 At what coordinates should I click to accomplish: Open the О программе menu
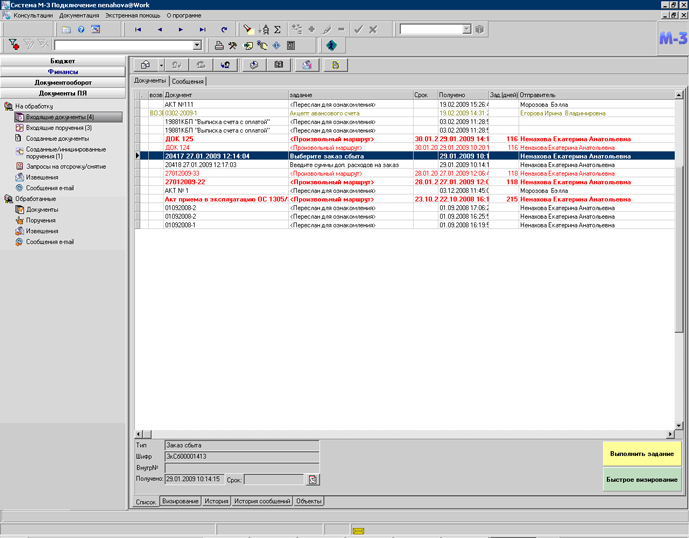pos(184,15)
